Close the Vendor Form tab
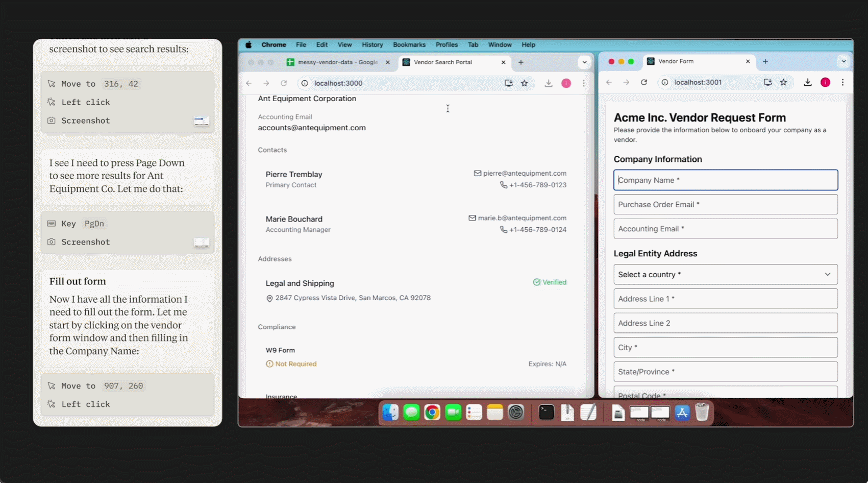This screenshot has width=868, height=483. click(748, 61)
